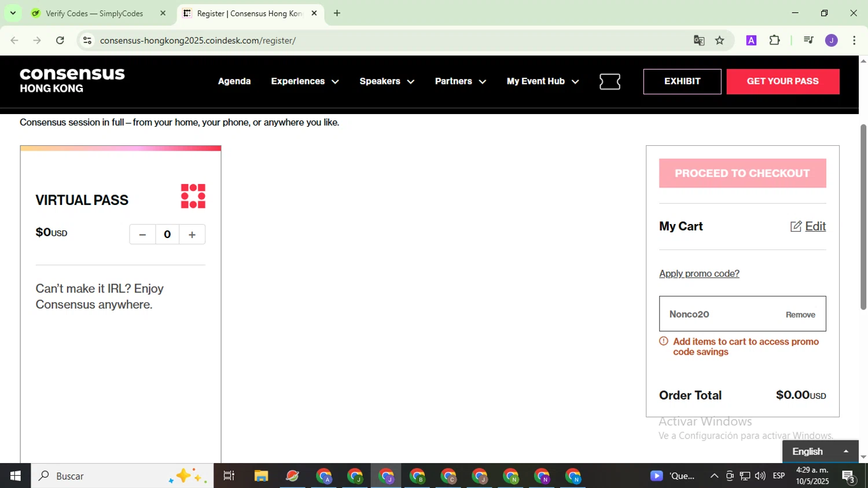Image resolution: width=868 pixels, height=488 pixels.
Task: Open the Agenda menu item
Action: 234,82
